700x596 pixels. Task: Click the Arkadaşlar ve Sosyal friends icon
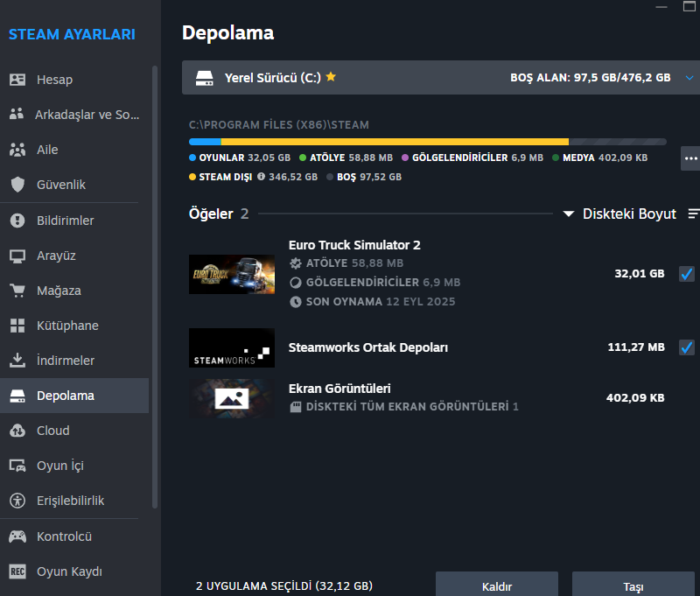point(17,114)
